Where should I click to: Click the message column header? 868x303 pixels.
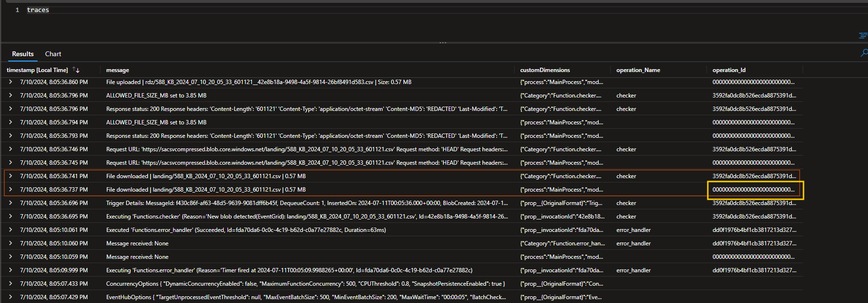point(117,70)
